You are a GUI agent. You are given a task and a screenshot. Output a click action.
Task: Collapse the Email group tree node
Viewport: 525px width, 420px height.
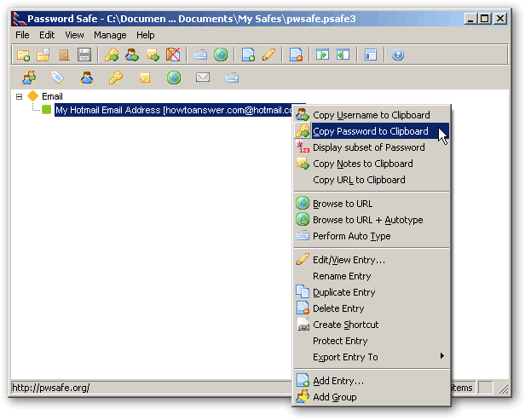coord(19,97)
